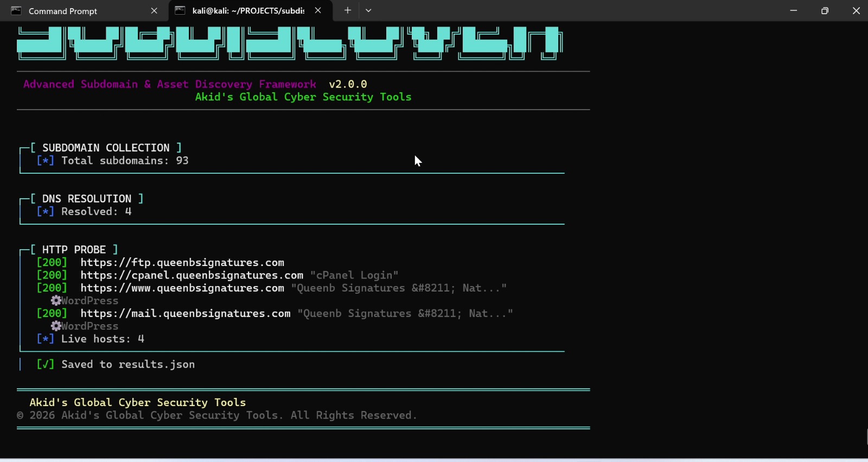868x462 pixels.
Task: Click the green "Akid's Global Cyber Security Tools" subtitle
Action: [x=303, y=97]
